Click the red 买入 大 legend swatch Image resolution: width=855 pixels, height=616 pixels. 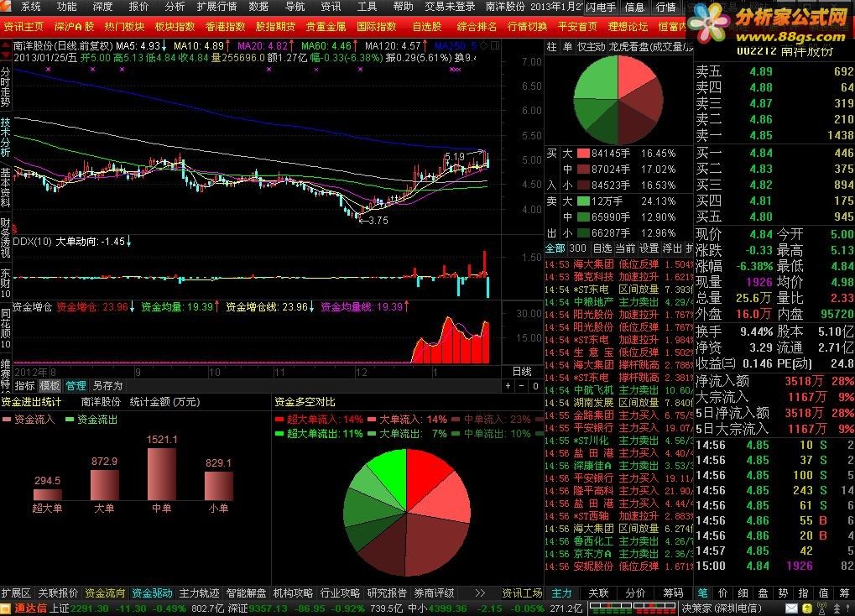[x=583, y=154]
